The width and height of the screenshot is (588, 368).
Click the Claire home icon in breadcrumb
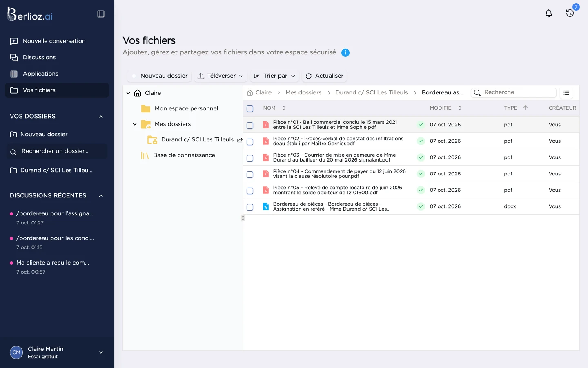pyautogui.click(x=250, y=93)
